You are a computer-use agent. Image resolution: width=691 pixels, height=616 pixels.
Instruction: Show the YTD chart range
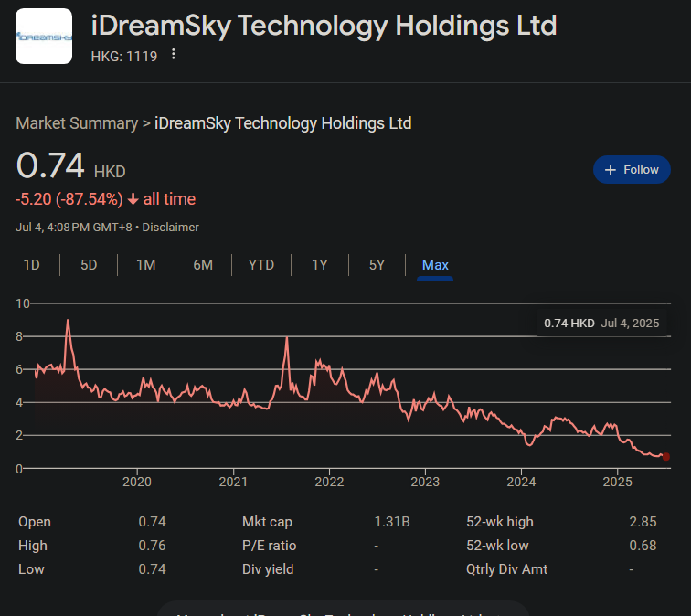pos(261,265)
